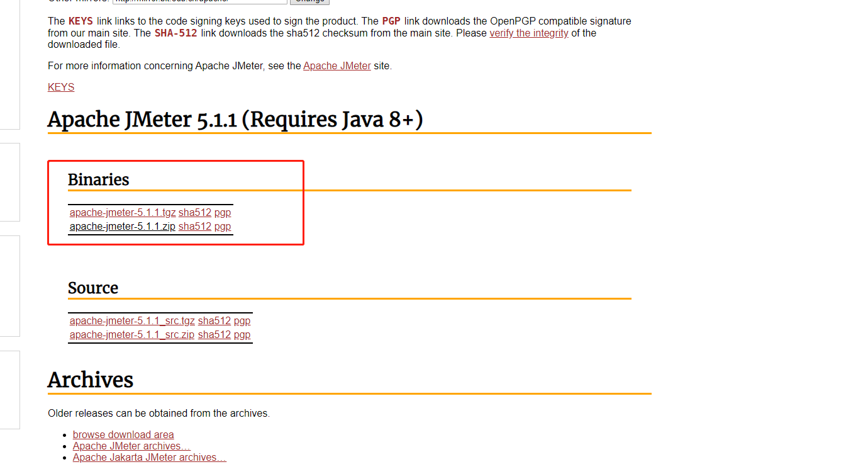Open 'Apache Jakarta JMeter archives...' link

click(150, 457)
